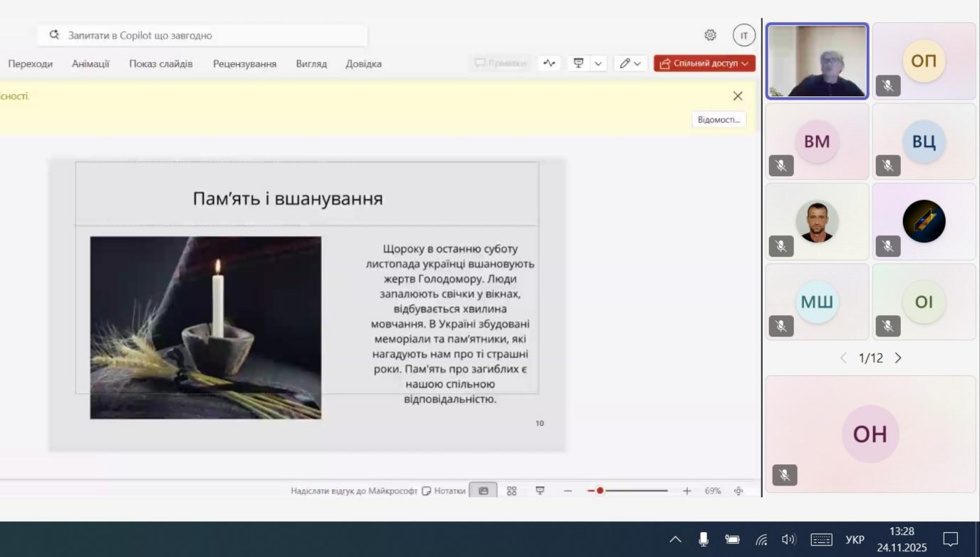Click the muted mic on ОН tile

(x=785, y=475)
